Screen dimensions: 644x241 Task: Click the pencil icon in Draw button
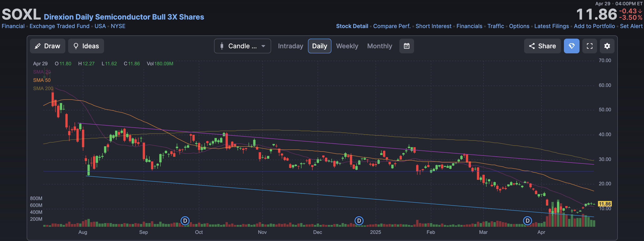pyautogui.click(x=38, y=46)
